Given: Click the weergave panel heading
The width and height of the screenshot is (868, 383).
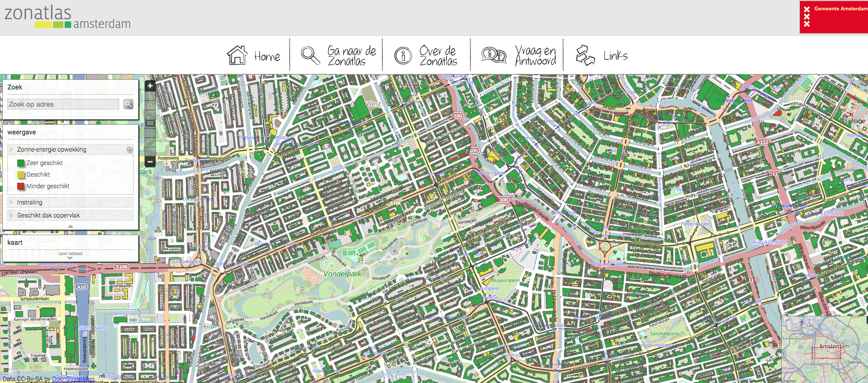Looking at the screenshot, I should [x=21, y=132].
